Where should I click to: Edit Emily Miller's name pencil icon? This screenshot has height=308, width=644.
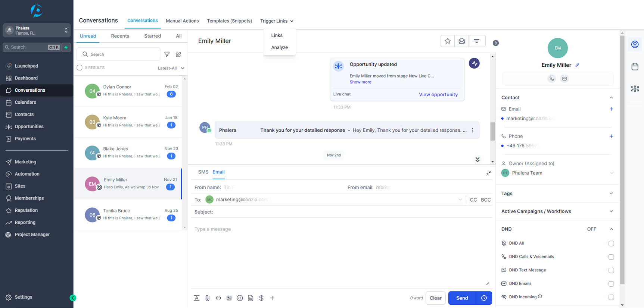577,65
